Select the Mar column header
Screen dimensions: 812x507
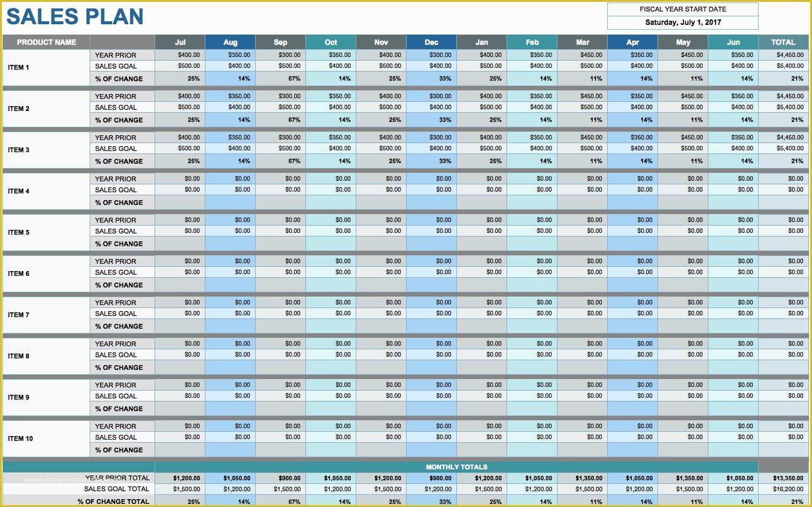582,42
